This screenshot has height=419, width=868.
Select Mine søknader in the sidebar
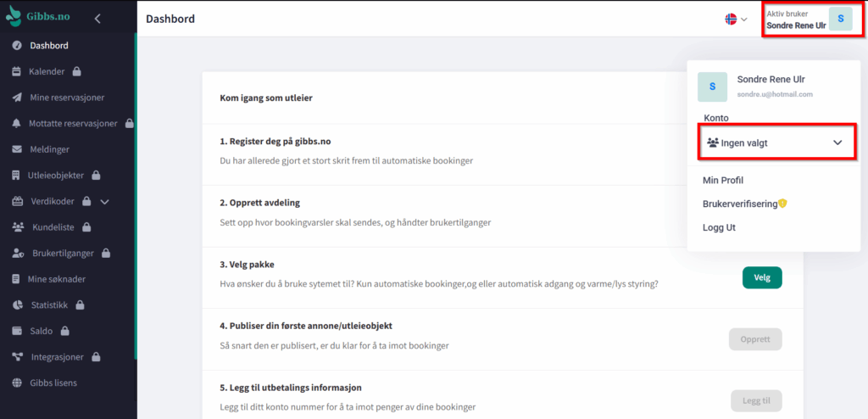click(57, 279)
